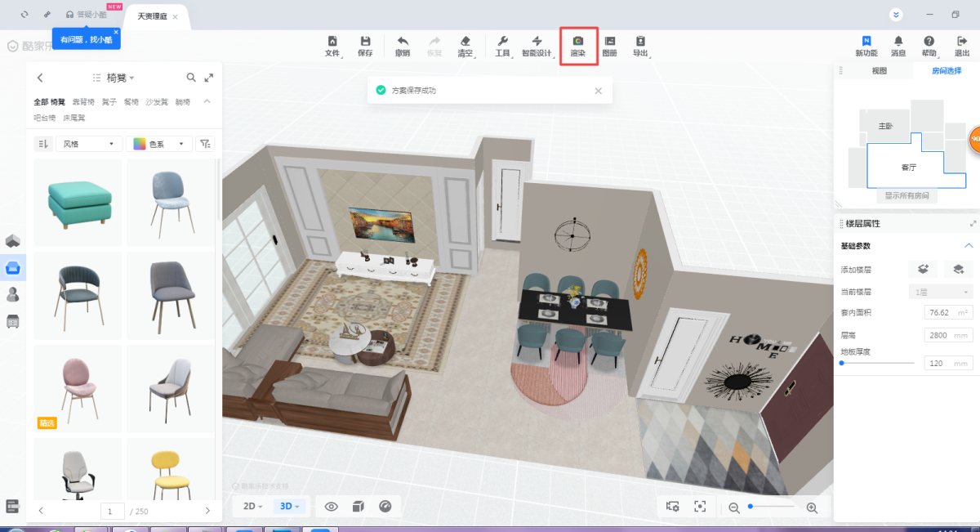Viewport: 980px width, 532px height.
Task: Adjust the 地板厚度 slider
Action: click(878, 363)
